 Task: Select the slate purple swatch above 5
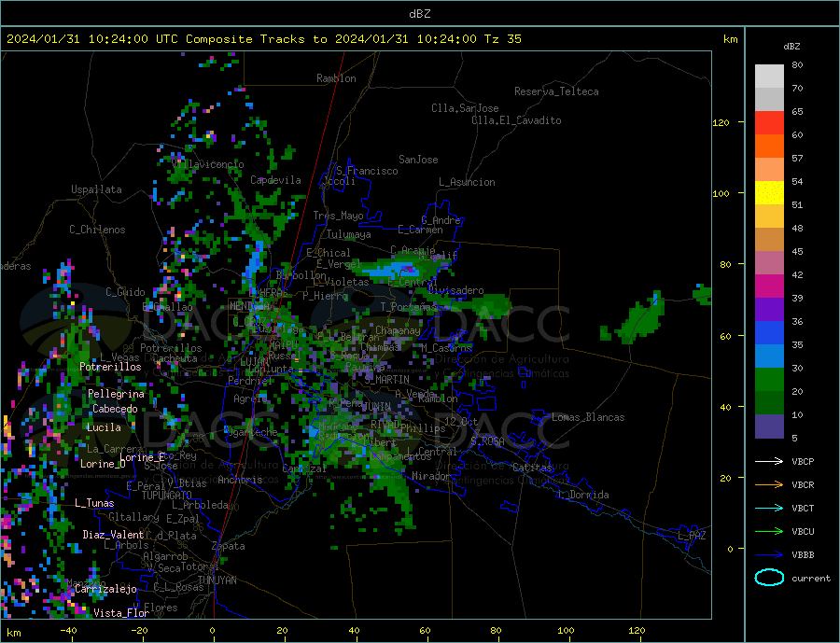769,426
